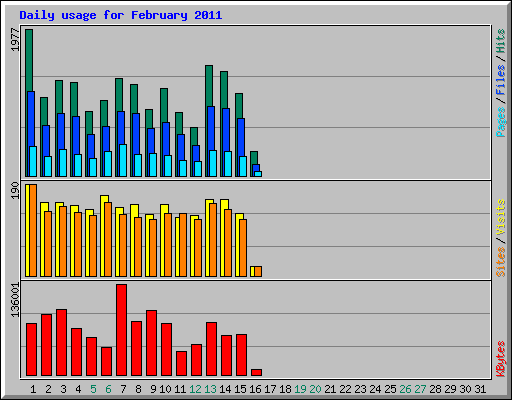Click day label 16 on the x-axis

pyautogui.click(x=255, y=389)
